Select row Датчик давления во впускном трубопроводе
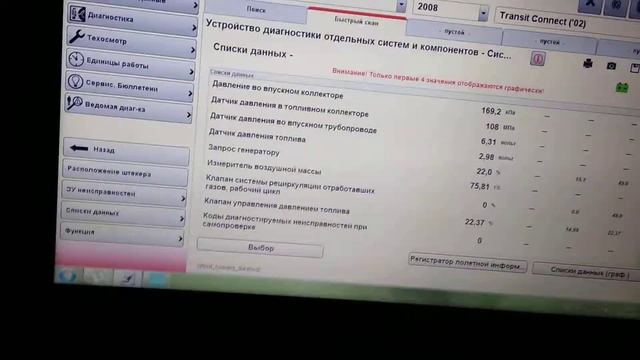Viewport: 640px width, 360px height. click(x=293, y=123)
